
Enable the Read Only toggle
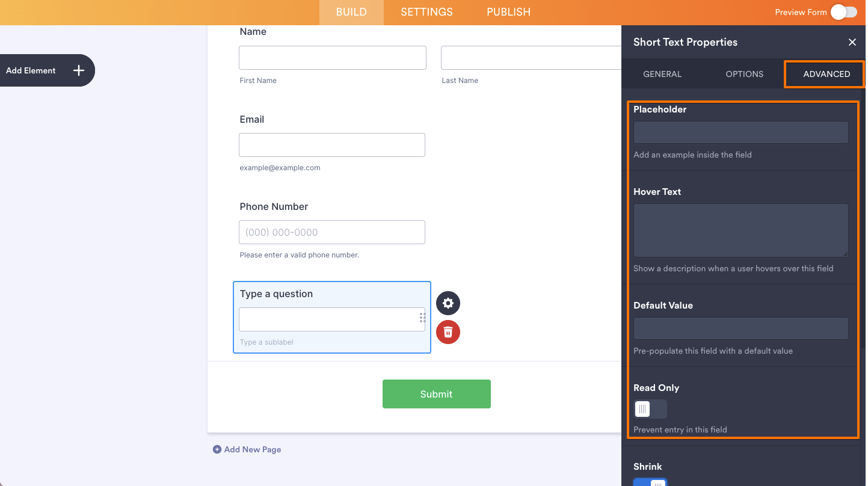(650, 409)
